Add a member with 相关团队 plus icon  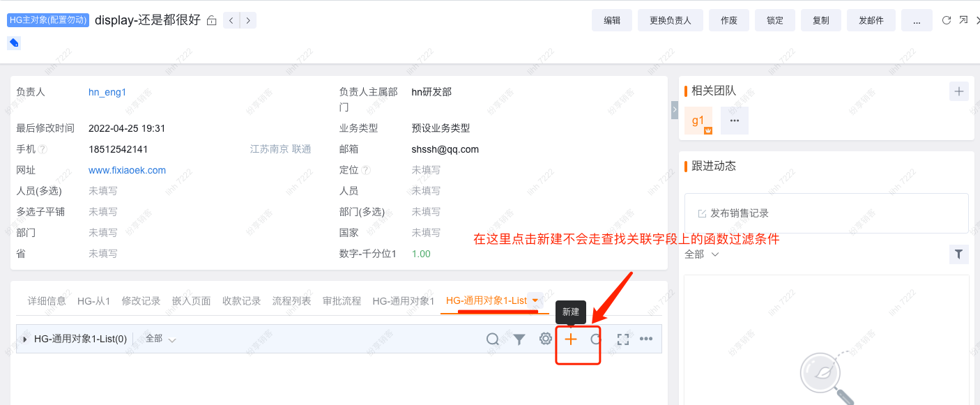959,91
